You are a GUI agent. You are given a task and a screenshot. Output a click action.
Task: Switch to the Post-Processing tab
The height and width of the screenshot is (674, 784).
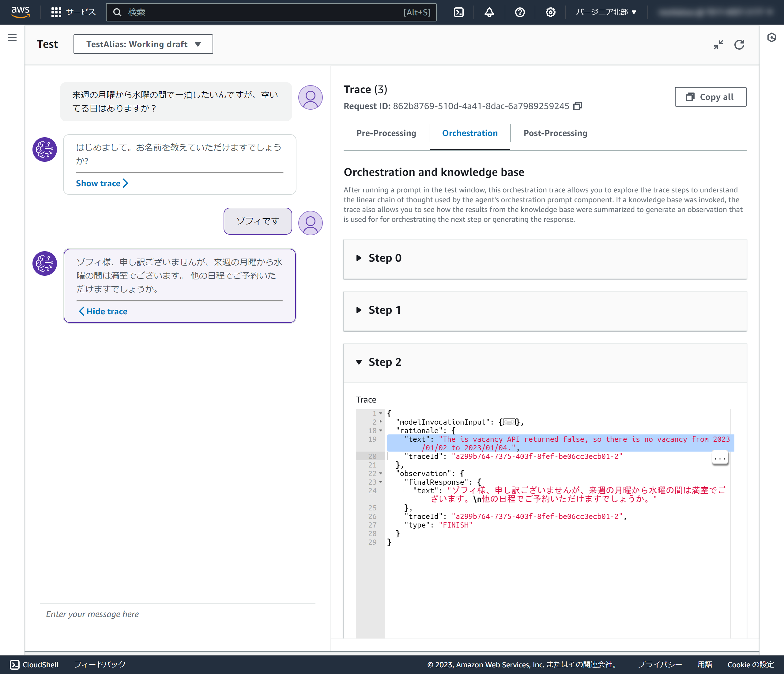(x=555, y=133)
